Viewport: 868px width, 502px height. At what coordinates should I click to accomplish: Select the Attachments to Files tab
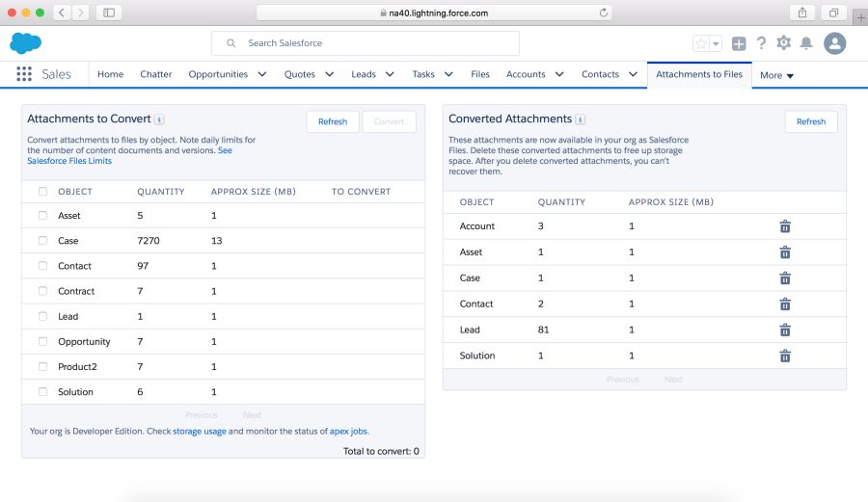(699, 74)
